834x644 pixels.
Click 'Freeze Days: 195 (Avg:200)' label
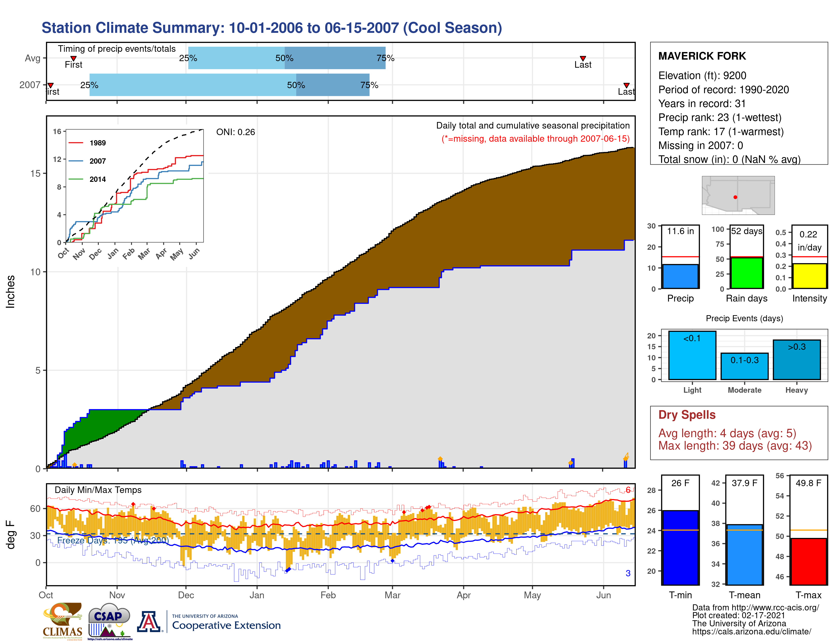113,540
